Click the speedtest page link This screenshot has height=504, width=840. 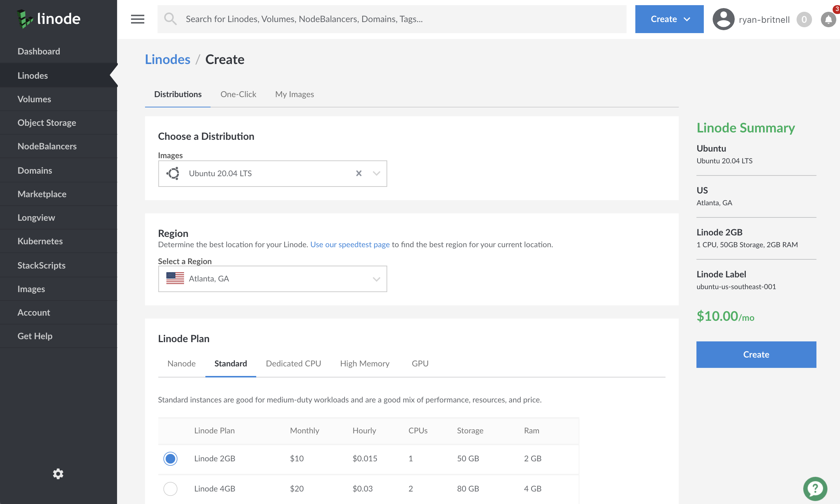pyautogui.click(x=350, y=244)
